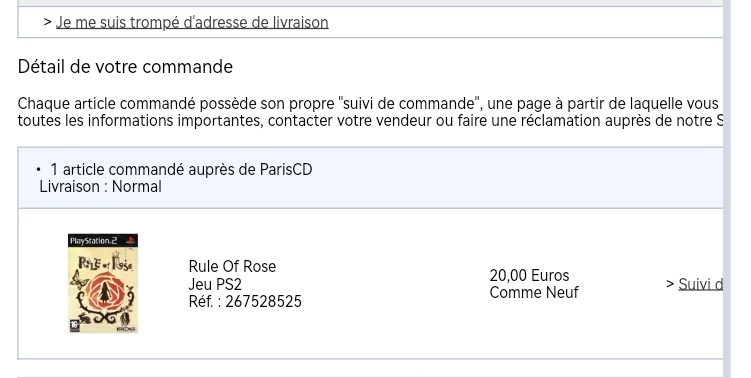Select the "Rule Of Rose" product title text
The height and width of the screenshot is (378, 751).
pyautogui.click(x=232, y=266)
